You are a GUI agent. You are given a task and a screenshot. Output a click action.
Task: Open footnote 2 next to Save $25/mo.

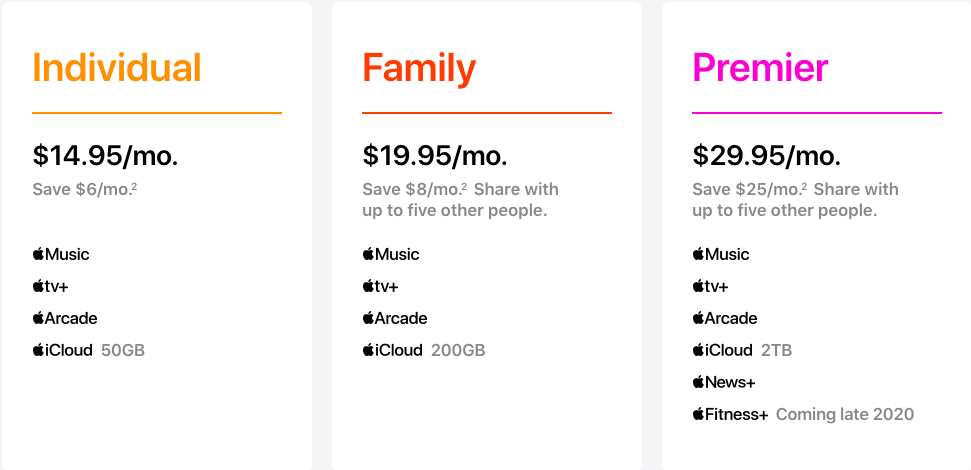[x=804, y=186]
